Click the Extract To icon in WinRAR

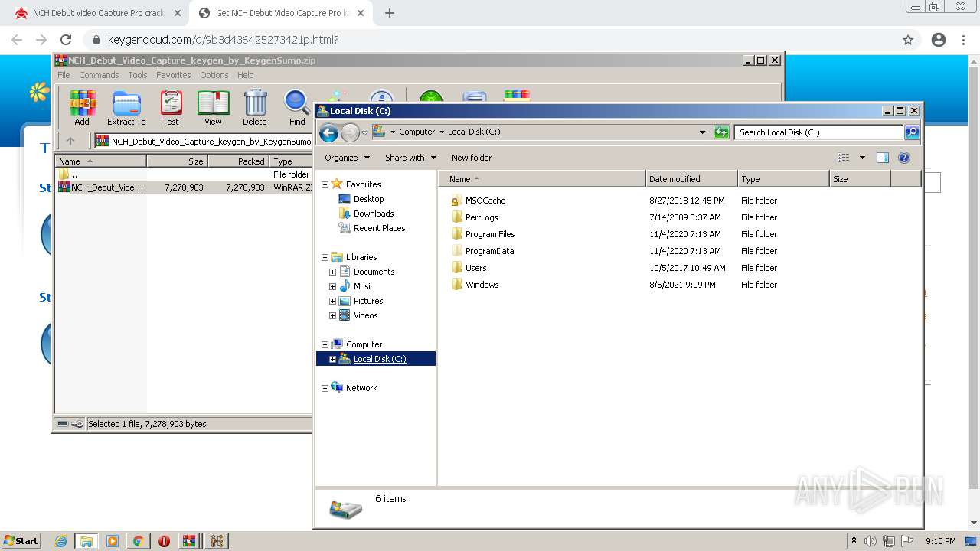point(126,108)
